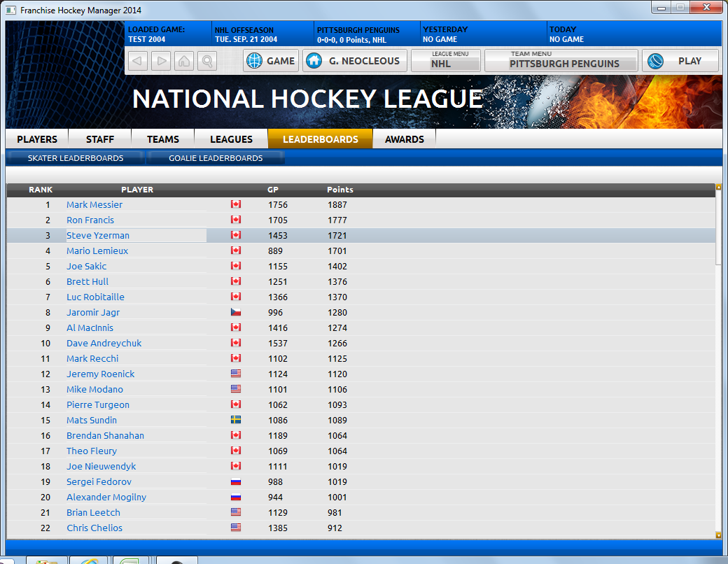
Task: Click Czech flag beside Jaromir Jagr
Action: (236, 312)
